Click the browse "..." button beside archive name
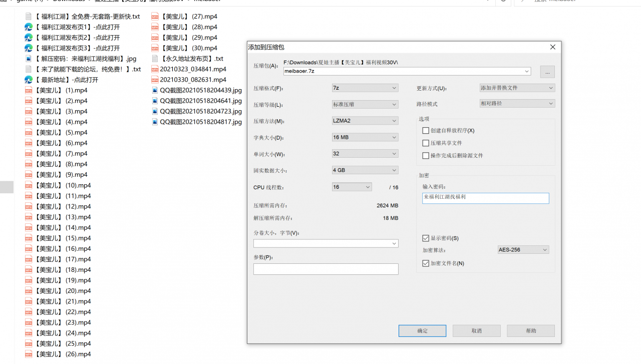641x364 pixels. click(547, 72)
